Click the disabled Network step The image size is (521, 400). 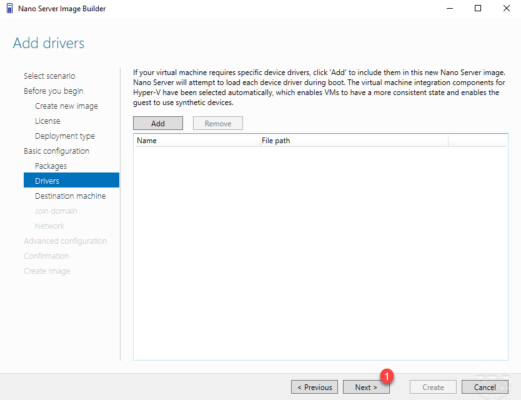tap(49, 226)
